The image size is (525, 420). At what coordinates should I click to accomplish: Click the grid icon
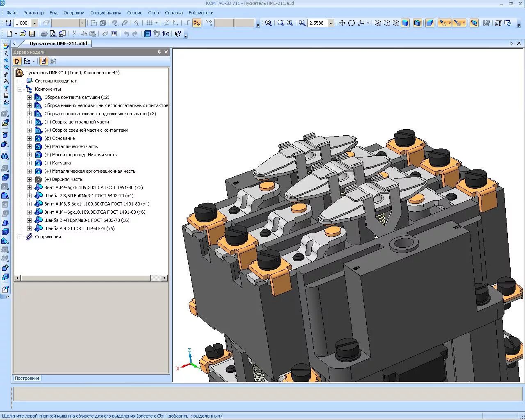coord(150,23)
